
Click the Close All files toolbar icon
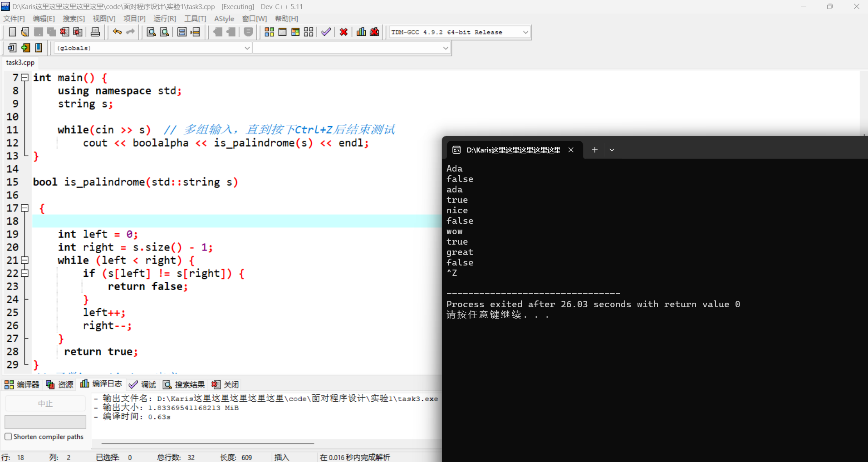78,32
